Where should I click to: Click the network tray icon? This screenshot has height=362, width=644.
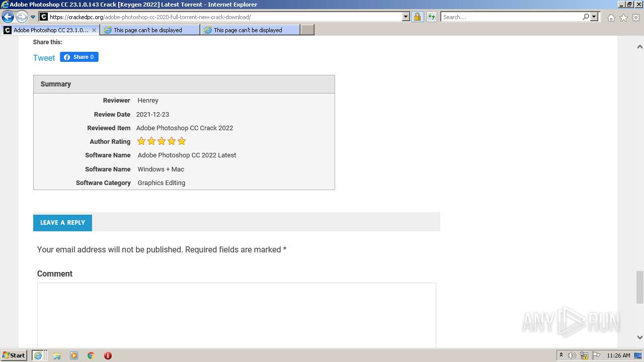coord(584,355)
